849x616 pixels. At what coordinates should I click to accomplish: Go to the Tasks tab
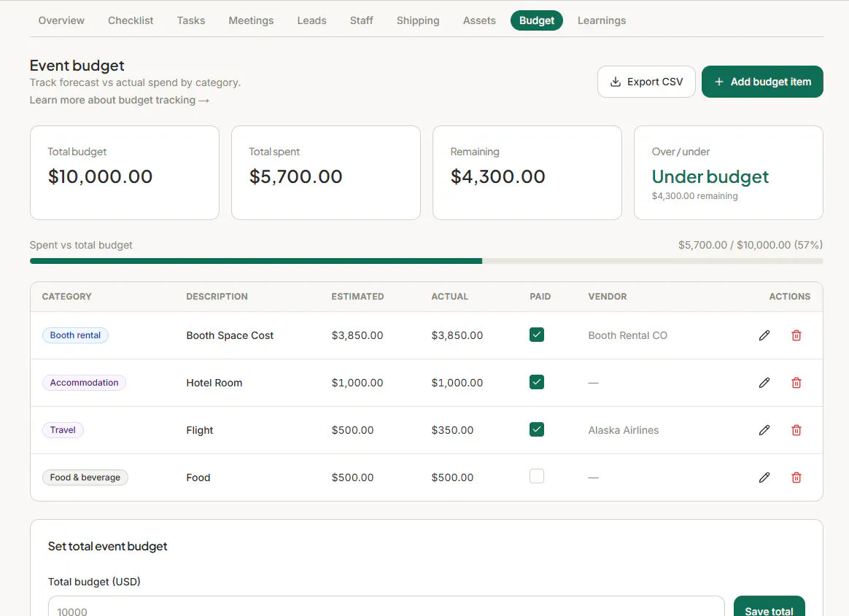[x=191, y=20]
